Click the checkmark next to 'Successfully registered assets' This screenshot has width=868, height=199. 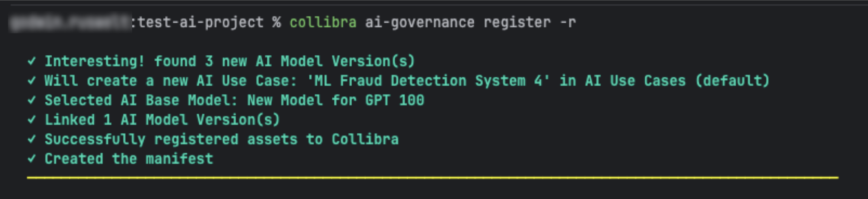[x=31, y=139]
